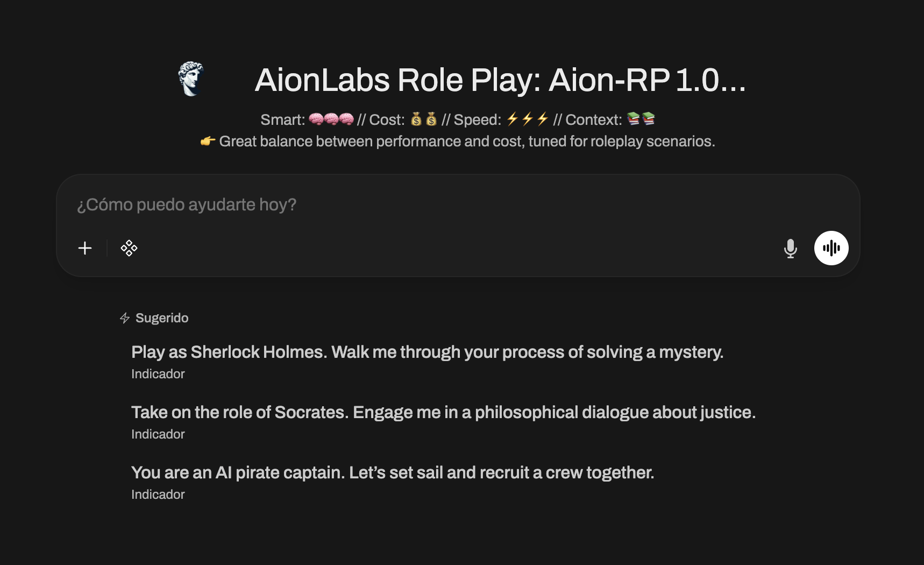Click the lightning emojis next to Speed
The height and width of the screenshot is (565, 924).
pyautogui.click(x=527, y=119)
